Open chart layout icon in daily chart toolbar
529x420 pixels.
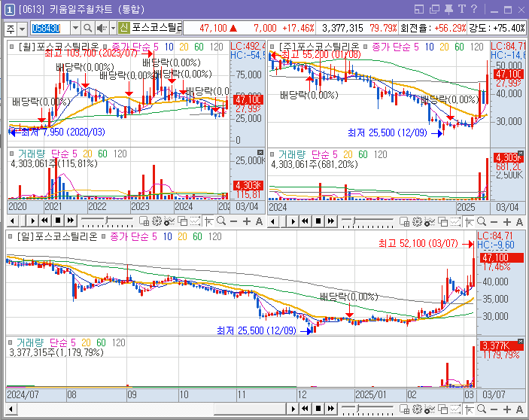tap(405, 409)
